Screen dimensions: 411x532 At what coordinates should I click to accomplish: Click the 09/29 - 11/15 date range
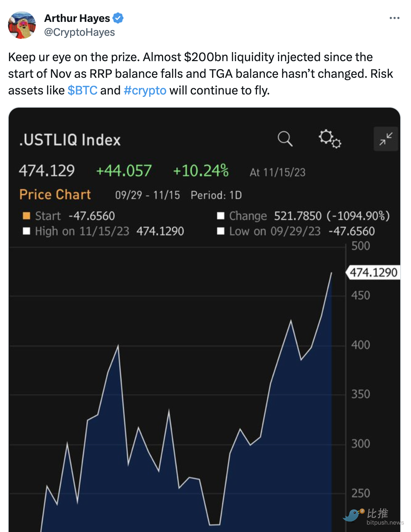(x=148, y=195)
